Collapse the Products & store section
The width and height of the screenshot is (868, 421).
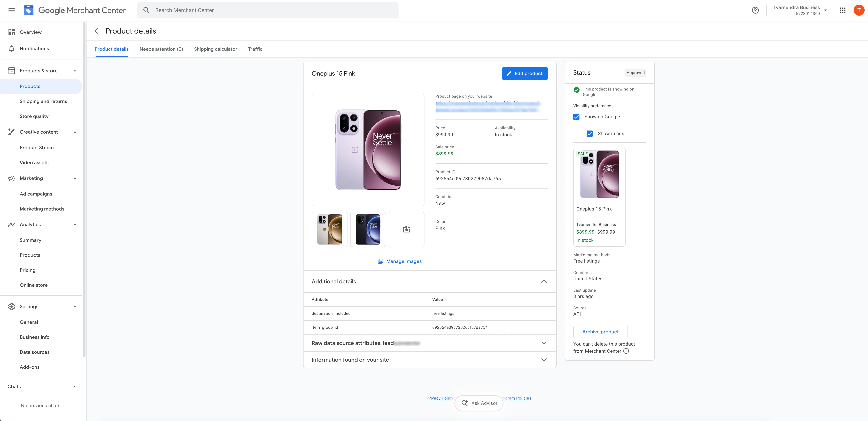[x=75, y=71]
